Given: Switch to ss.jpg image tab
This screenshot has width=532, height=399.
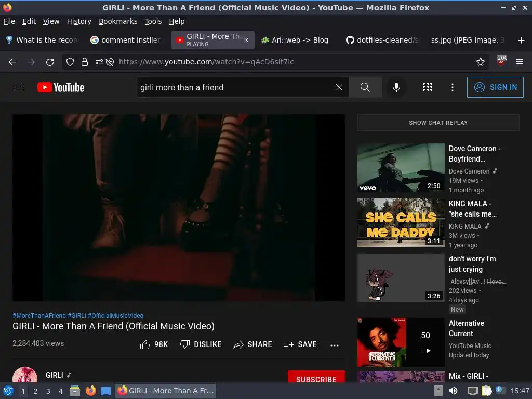Looking at the screenshot, I should [468, 40].
